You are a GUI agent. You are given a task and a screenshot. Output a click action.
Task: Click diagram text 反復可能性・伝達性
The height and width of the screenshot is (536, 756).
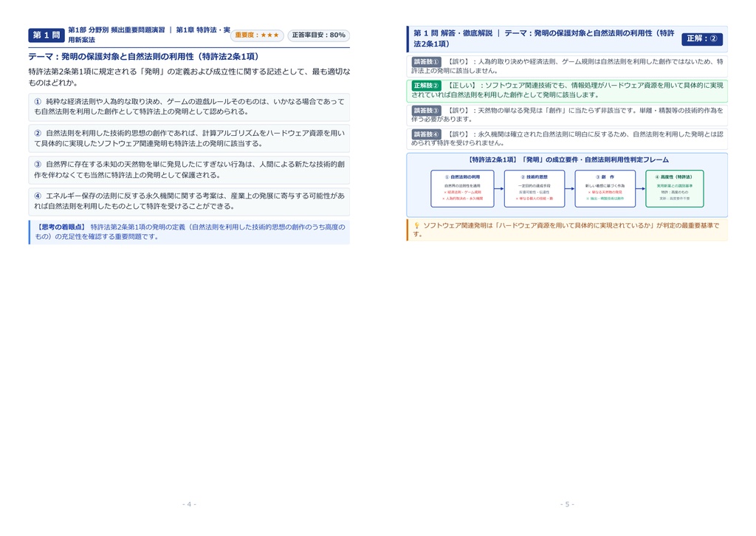pos(535,192)
